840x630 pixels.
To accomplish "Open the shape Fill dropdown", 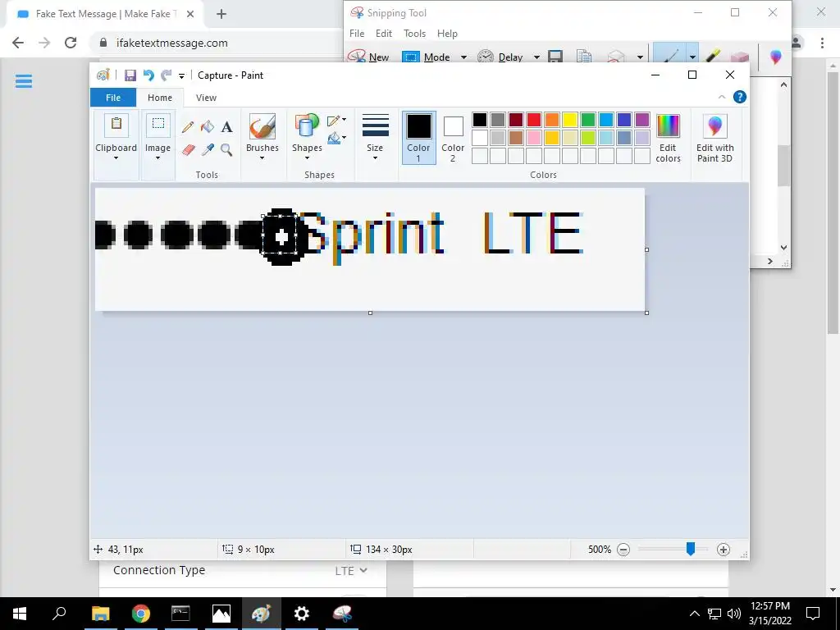I will [x=337, y=138].
